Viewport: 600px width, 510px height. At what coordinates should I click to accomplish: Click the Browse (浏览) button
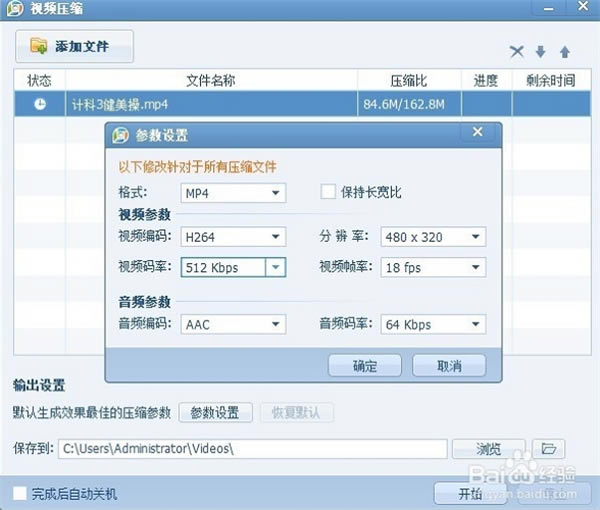pyautogui.click(x=488, y=448)
